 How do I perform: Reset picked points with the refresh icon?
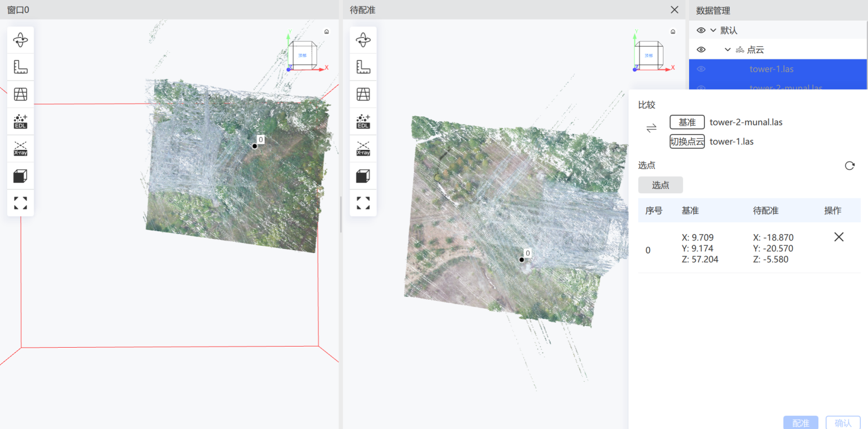click(850, 165)
